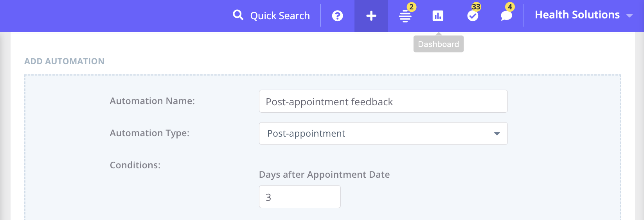Open the messages chat bubble icon
The height and width of the screenshot is (220, 644).
506,16
